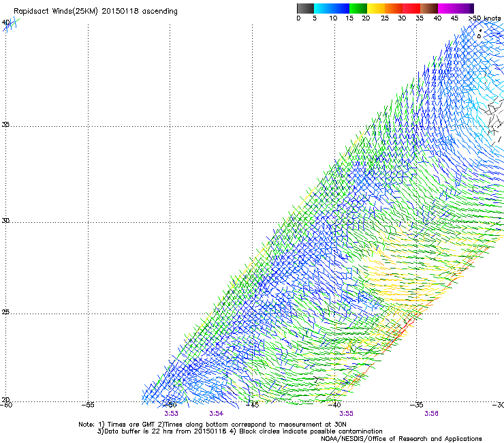Click the yellow 20-25 knots color band
This screenshot has height=443, width=504.
point(376,8)
